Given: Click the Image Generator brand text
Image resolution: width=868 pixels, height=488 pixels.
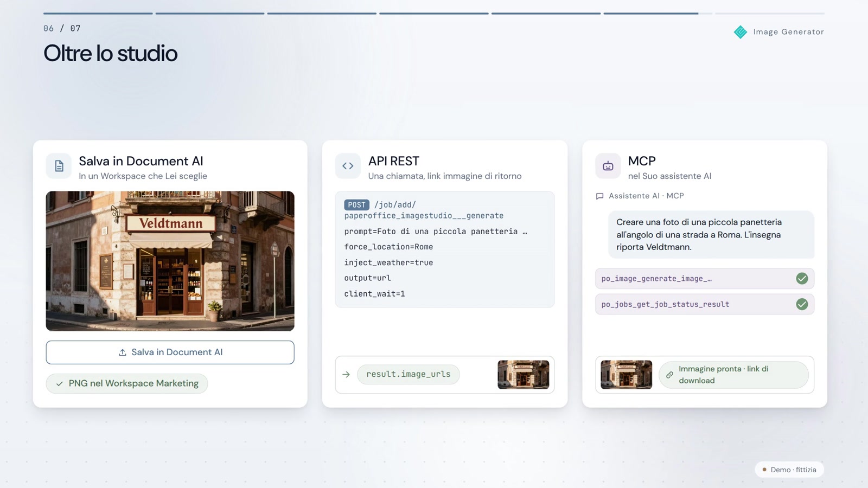Looking at the screenshot, I should coord(788,32).
